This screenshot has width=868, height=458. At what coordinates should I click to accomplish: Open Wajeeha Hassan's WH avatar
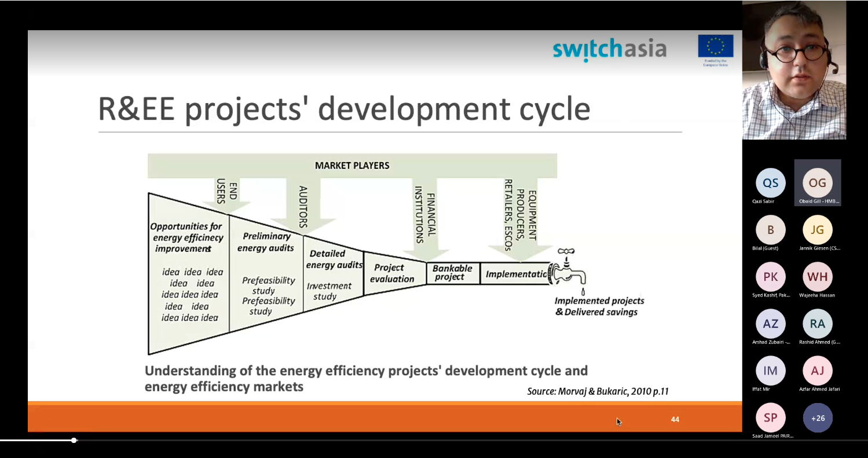point(817,277)
